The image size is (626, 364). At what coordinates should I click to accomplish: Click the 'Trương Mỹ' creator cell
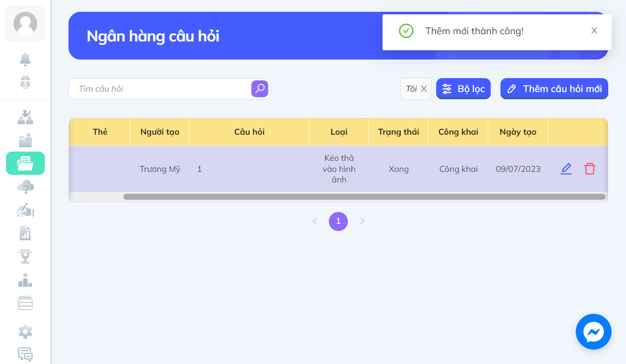point(160,169)
